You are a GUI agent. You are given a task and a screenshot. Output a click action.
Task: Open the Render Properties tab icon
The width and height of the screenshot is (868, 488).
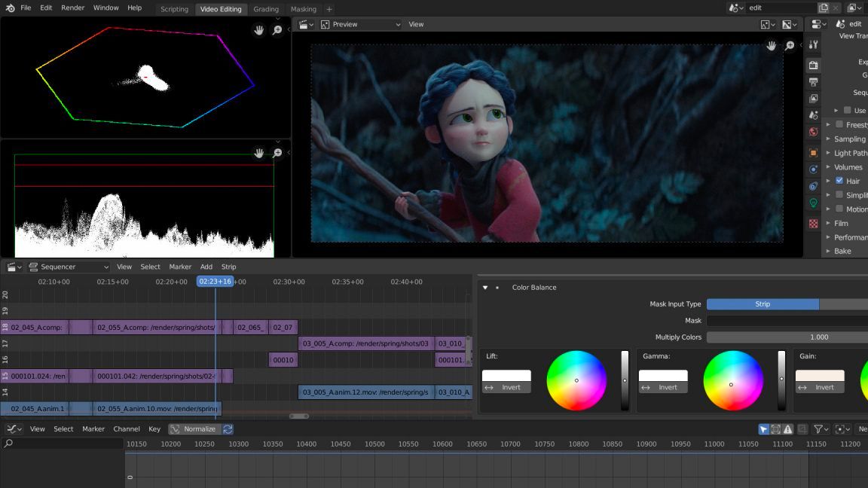815,66
